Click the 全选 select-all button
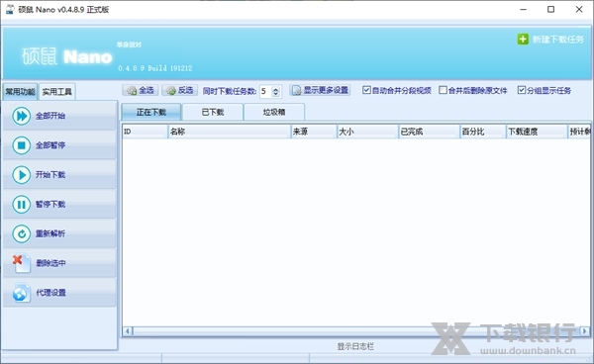This screenshot has height=364, width=594. (x=141, y=90)
